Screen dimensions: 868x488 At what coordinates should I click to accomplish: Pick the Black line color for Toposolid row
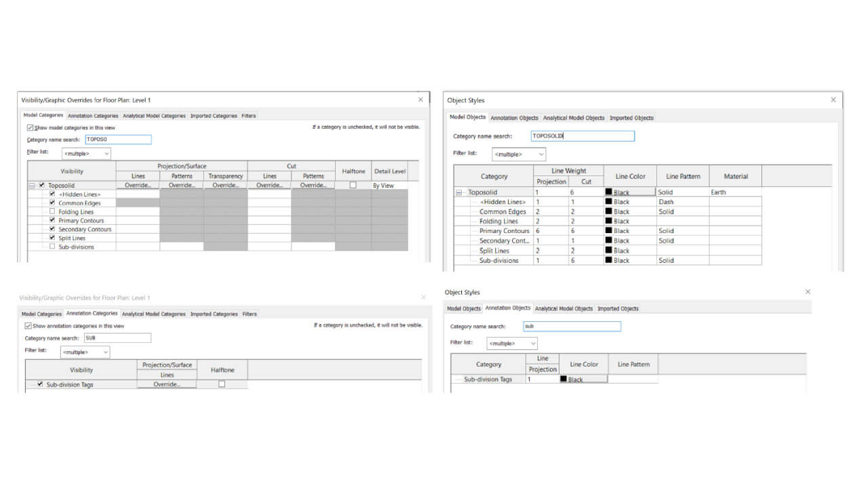click(630, 192)
